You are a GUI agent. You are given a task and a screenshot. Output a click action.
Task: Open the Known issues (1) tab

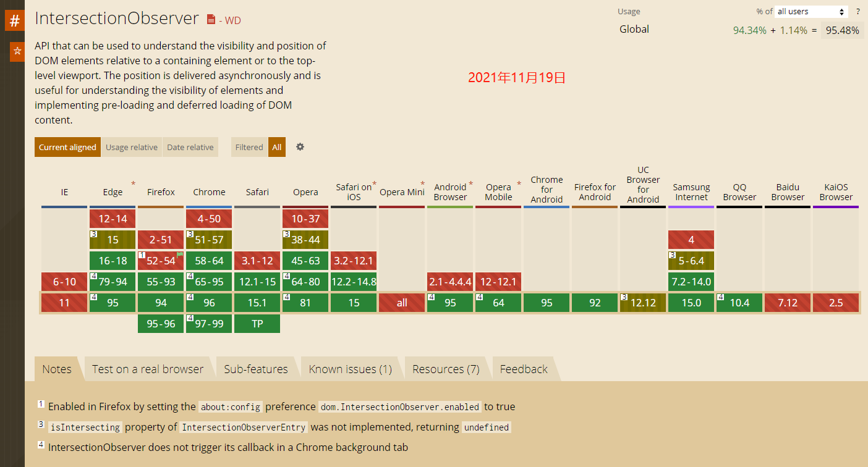tap(350, 369)
